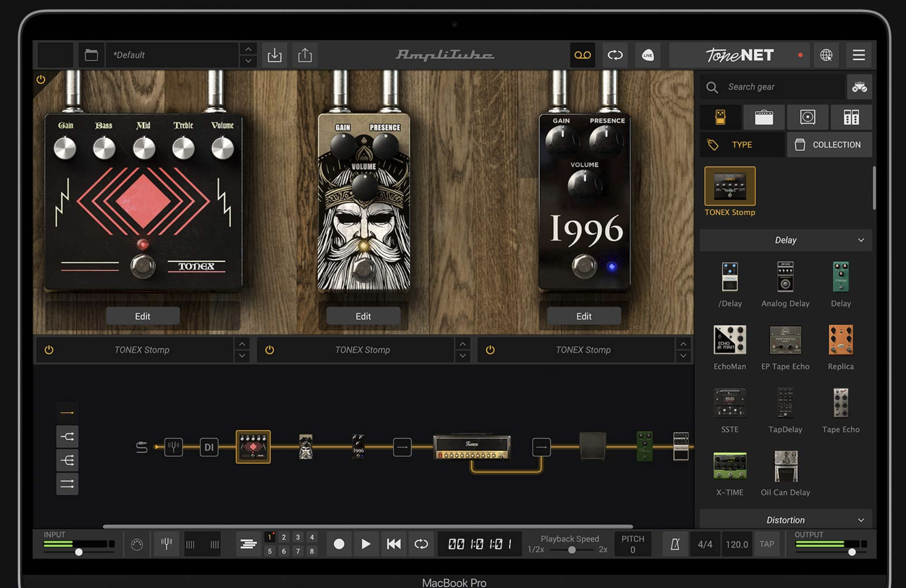The height and width of the screenshot is (588, 906).
Task: Expand the Distortion gear category
Action: [785, 520]
